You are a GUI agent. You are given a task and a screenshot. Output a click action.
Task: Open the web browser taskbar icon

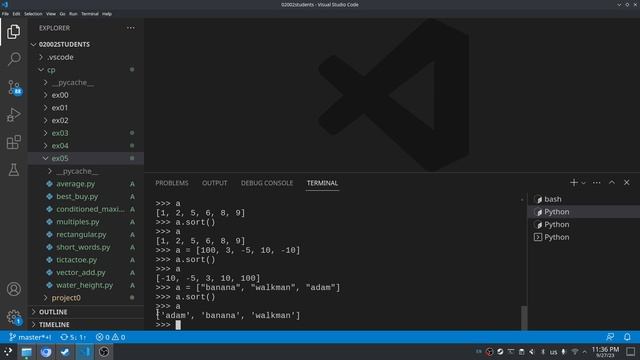point(46,351)
